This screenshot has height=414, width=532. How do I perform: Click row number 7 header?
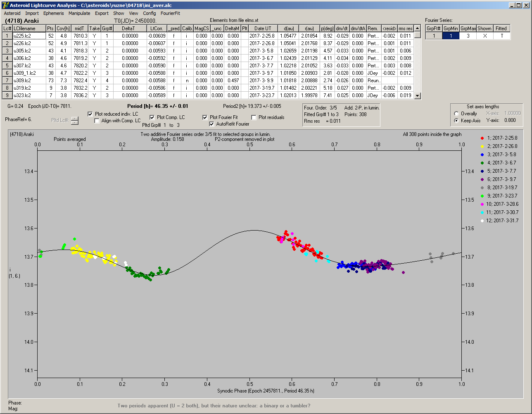tap(7, 81)
